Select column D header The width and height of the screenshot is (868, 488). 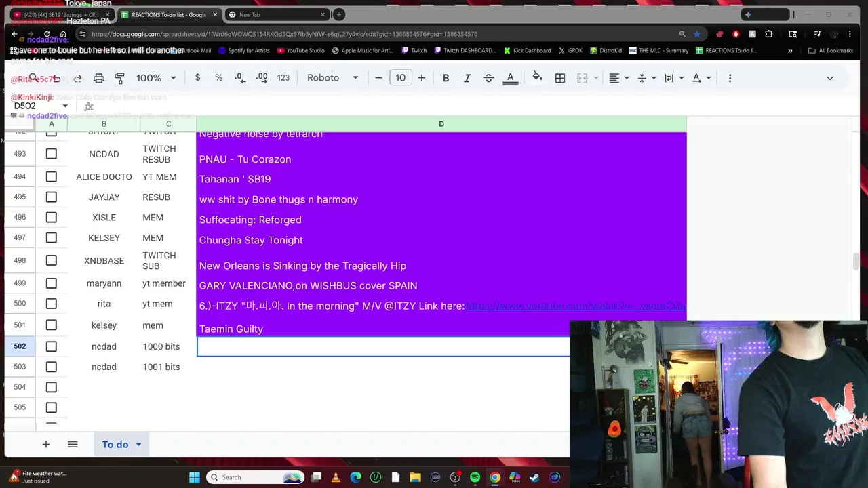click(441, 124)
